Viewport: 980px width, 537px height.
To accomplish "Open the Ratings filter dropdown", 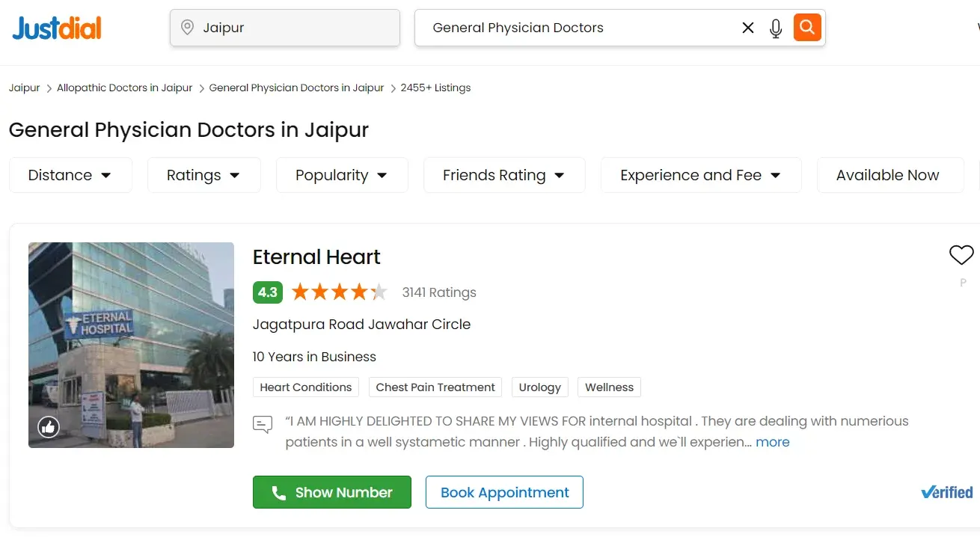I will pyautogui.click(x=203, y=175).
